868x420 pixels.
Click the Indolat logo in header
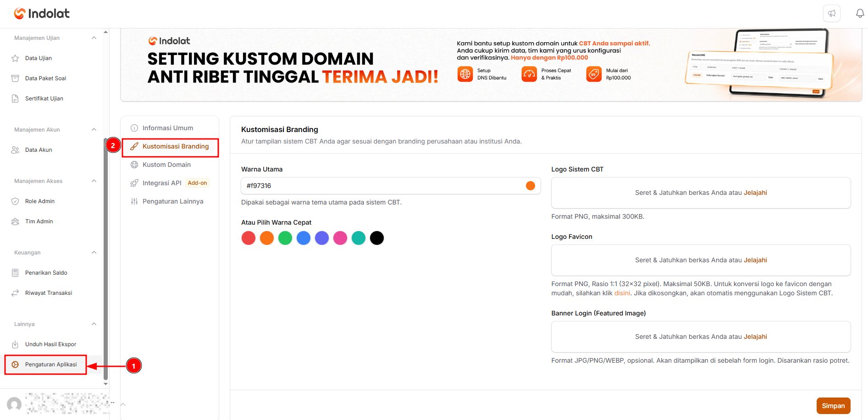click(42, 13)
